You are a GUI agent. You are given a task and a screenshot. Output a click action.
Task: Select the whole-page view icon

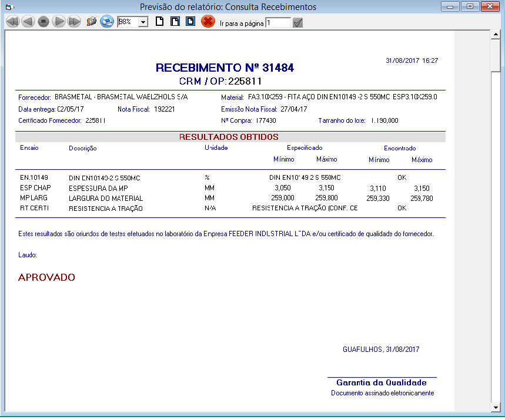[x=190, y=22]
